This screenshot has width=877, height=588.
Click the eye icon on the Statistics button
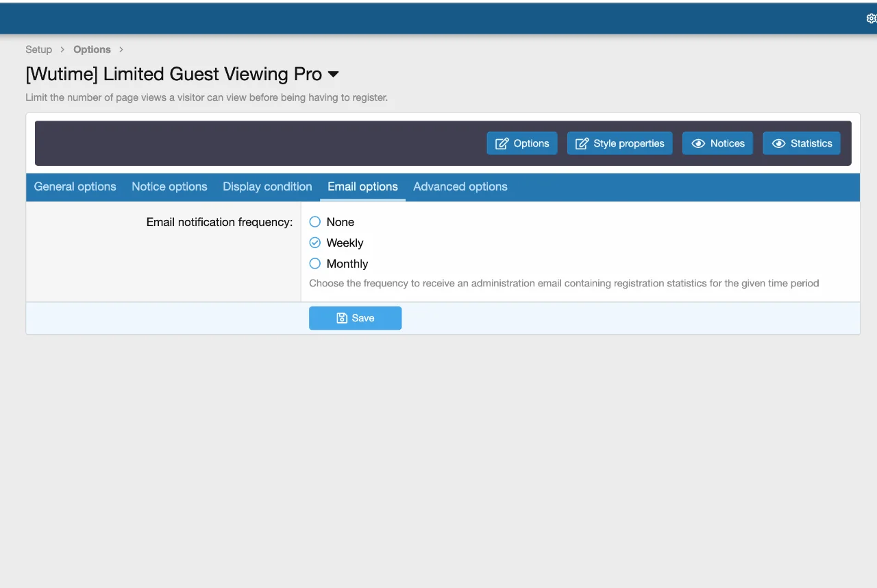(778, 143)
